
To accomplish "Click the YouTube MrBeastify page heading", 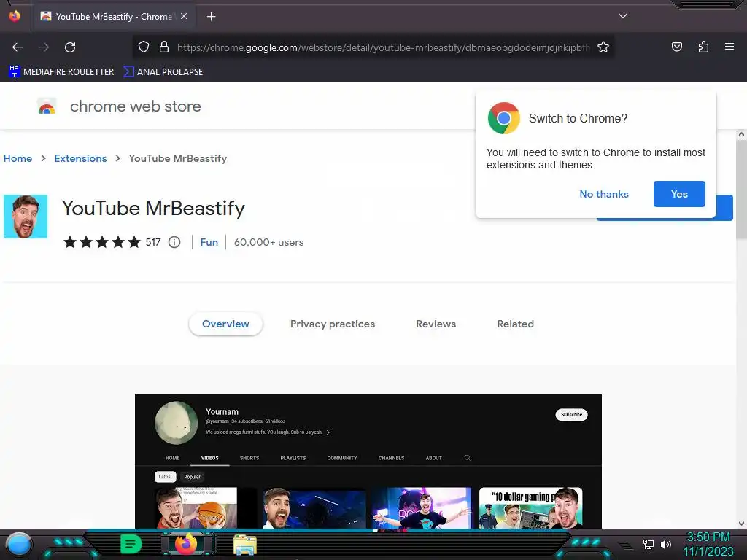I will point(153,208).
